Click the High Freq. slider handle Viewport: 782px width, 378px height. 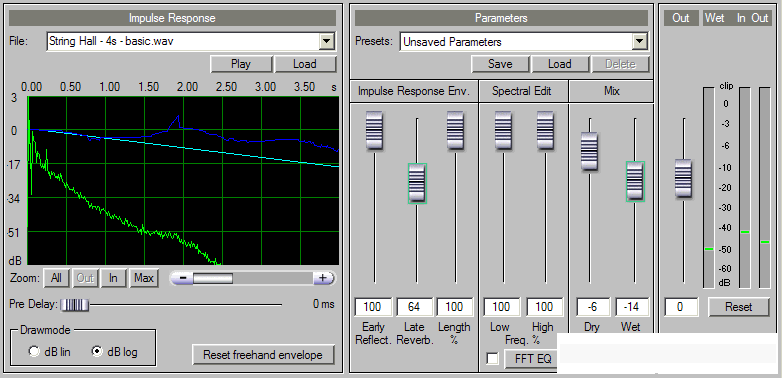pyautogui.click(x=546, y=131)
